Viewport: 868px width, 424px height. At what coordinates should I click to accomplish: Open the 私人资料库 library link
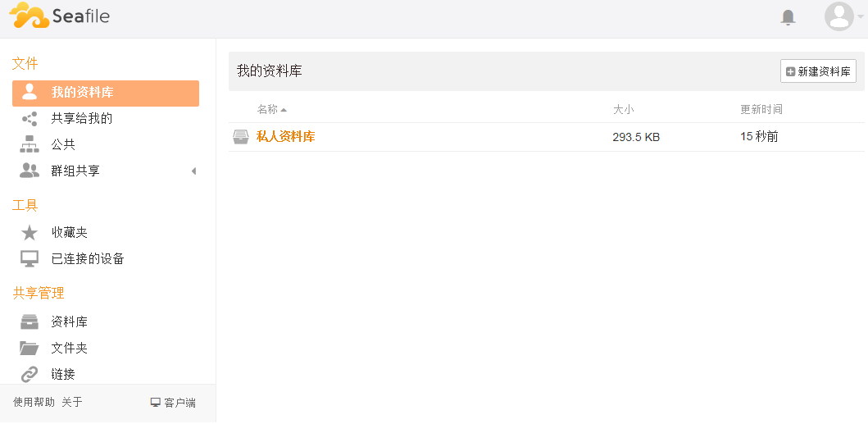pyautogui.click(x=285, y=137)
